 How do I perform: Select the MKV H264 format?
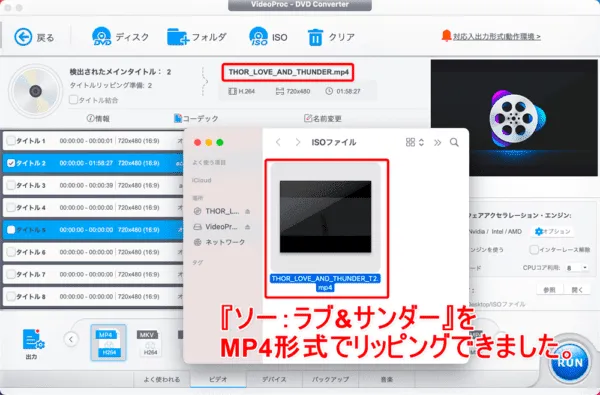[x=150, y=343]
